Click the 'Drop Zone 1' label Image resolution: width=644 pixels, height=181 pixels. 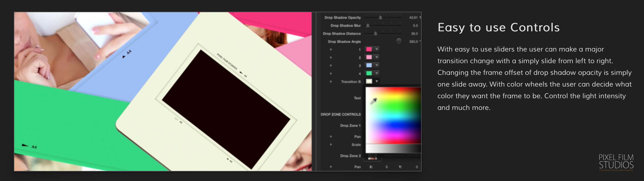pyautogui.click(x=350, y=126)
